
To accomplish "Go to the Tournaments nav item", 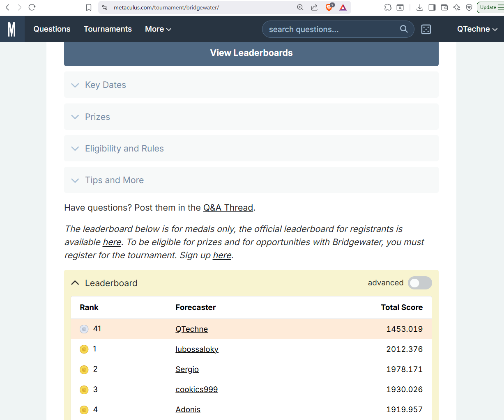I will 108,29.
